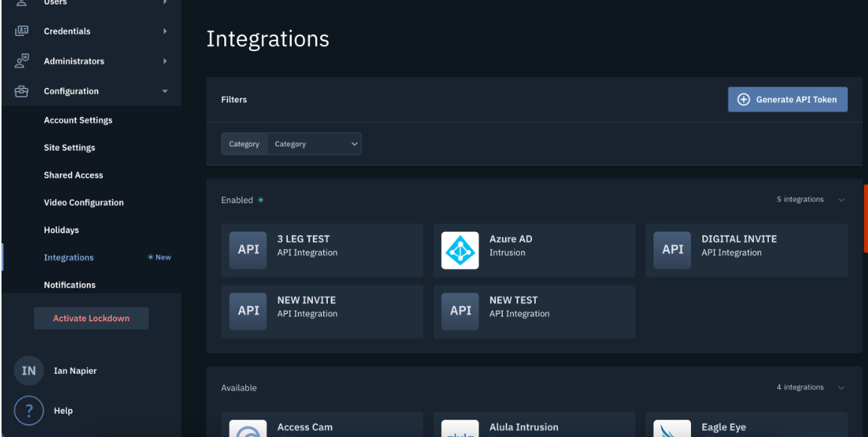
Task: Open the DIGITAL INVITE integration card
Action: tap(746, 250)
